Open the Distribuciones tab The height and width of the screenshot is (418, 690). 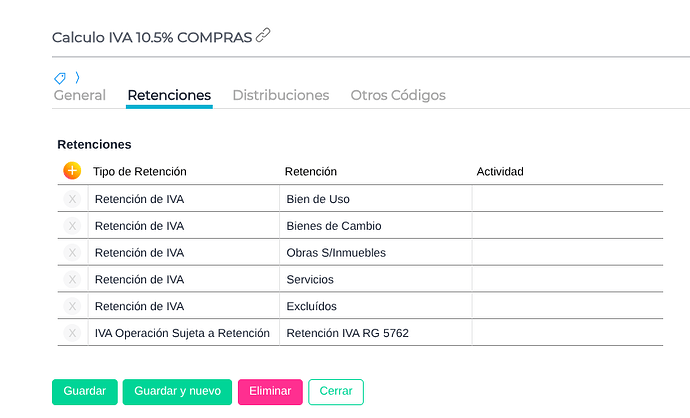pos(280,96)
